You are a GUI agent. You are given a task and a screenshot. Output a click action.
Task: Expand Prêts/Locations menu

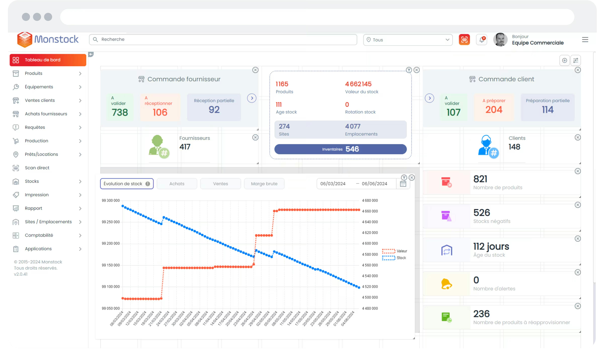(48, 154)
